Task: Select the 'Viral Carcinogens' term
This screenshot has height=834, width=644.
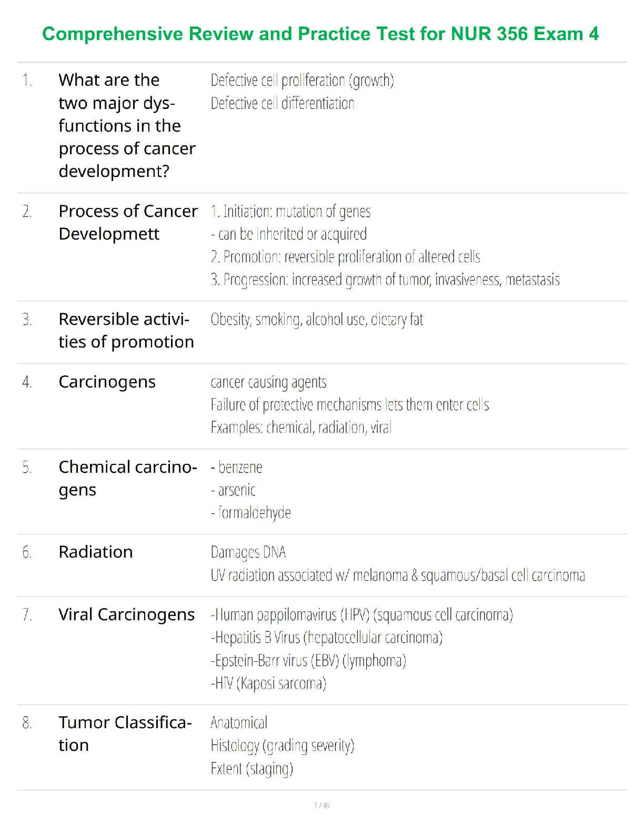Action: (x=126, y=614)
